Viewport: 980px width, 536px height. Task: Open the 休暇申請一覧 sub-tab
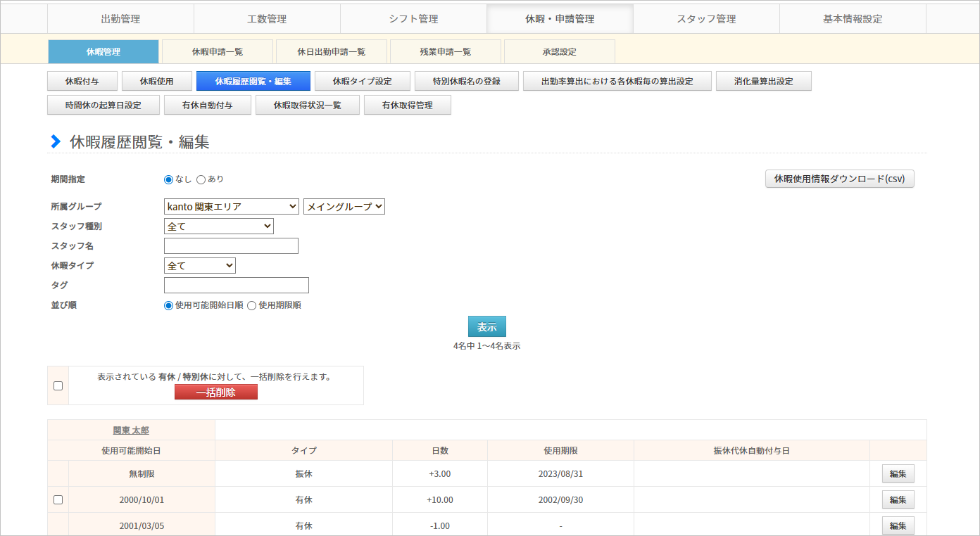tap(217, 51)
